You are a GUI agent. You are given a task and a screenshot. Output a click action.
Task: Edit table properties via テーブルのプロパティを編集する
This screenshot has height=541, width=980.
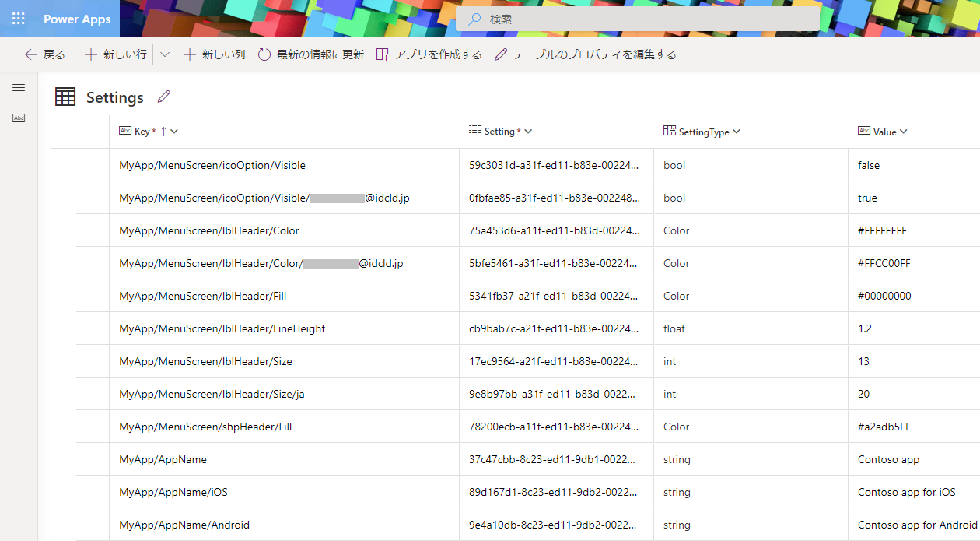585,54
